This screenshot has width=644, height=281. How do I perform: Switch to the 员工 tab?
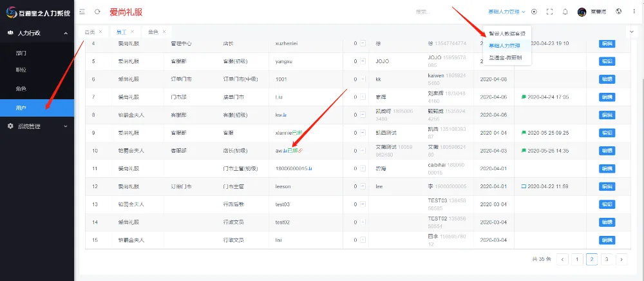click(121, 32)
